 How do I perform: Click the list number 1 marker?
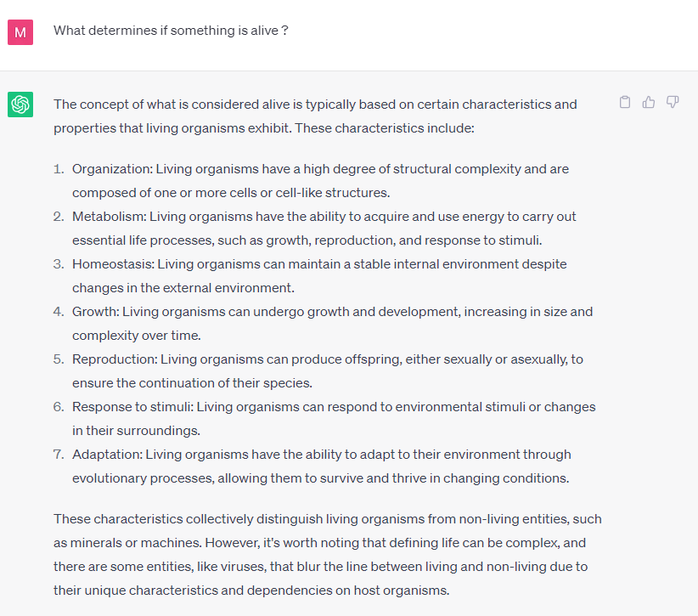59,169
